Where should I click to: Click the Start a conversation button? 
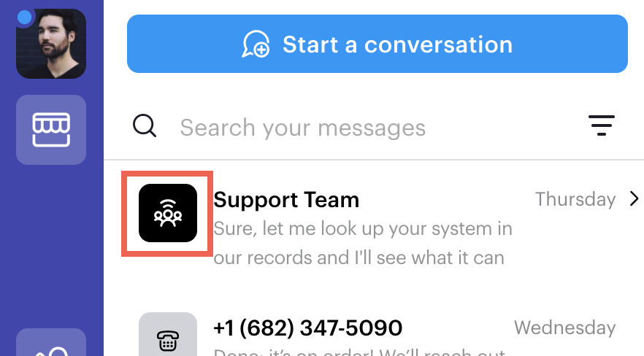point(377,44)
